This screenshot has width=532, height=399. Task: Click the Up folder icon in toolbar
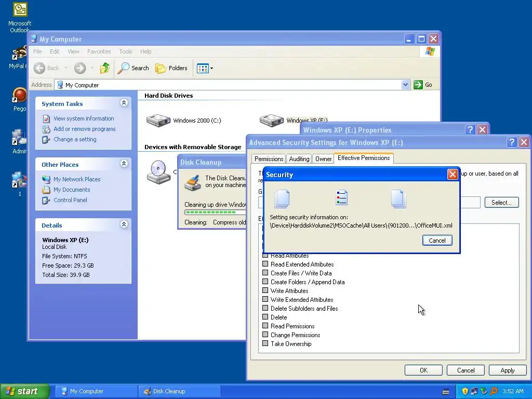tap(105, 68)
